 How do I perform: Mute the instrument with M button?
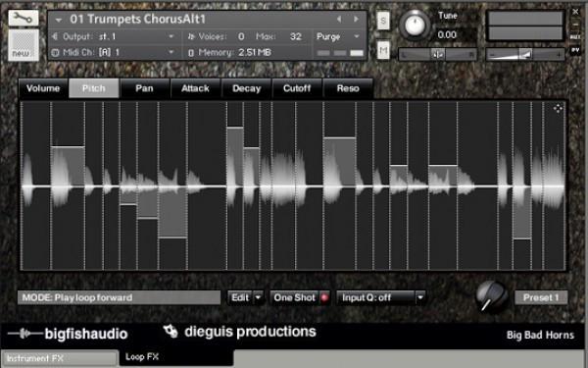[383, 50]
